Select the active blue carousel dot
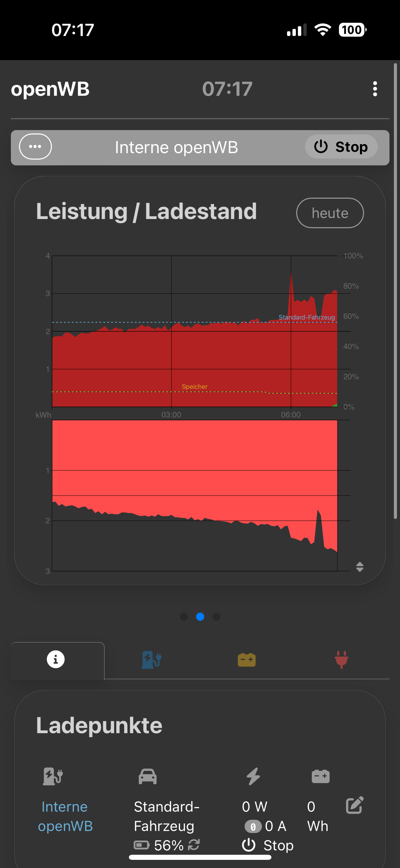 (200, 616)
